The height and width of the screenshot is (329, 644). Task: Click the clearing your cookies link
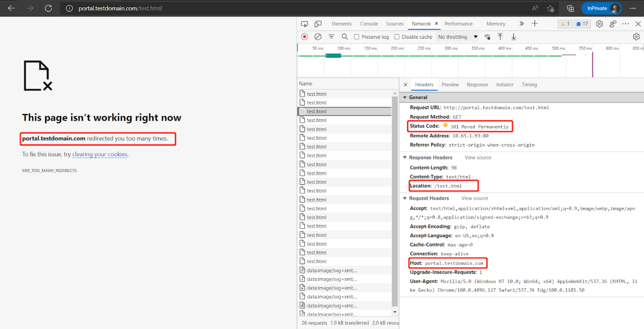(x=99, y=154)
